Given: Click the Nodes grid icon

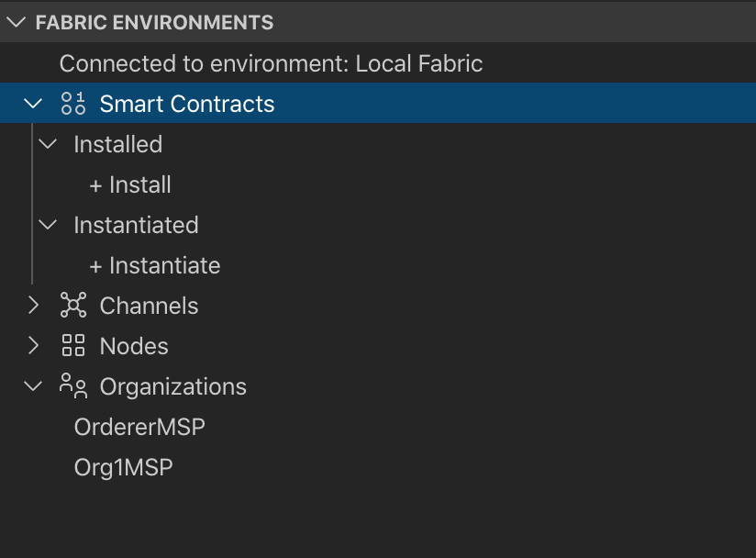Looking at the screenshot, I should (73, 345).
